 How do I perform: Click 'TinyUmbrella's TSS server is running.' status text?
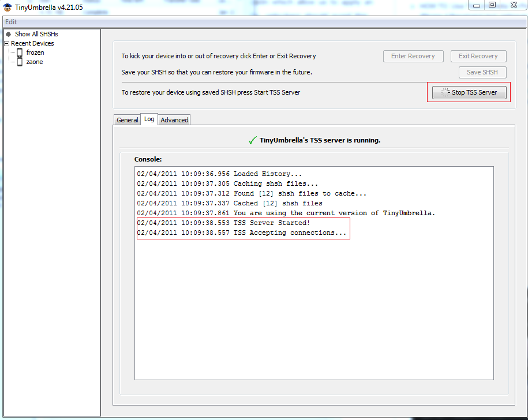[x=320, y=140]
